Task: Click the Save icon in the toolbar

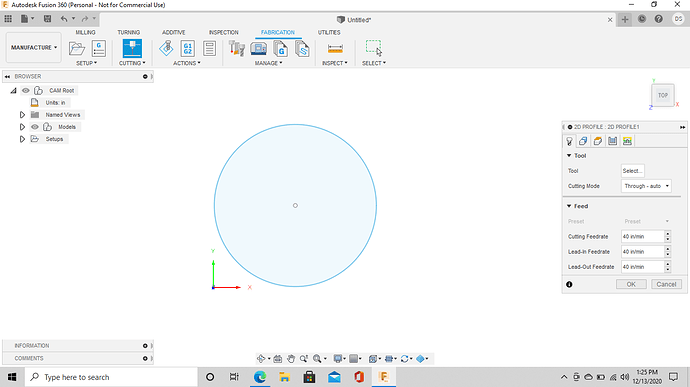Action: [47, 19]
